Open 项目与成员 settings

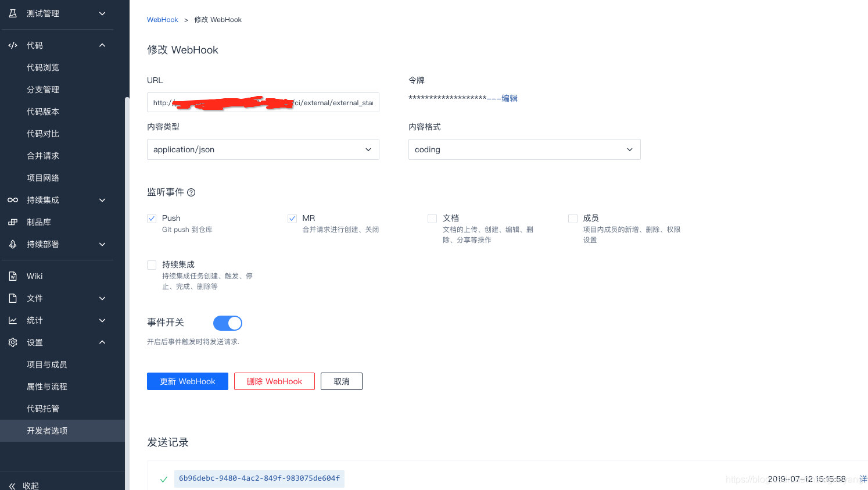point(47,364)
